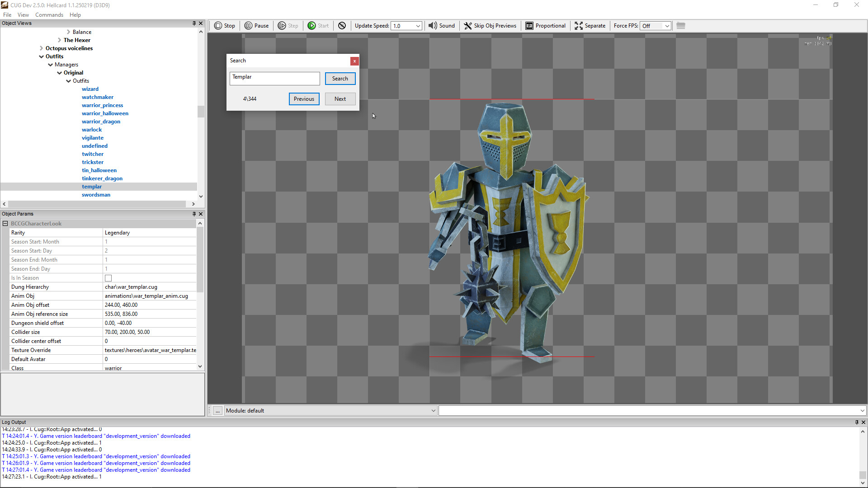868x488 pixels.
Task: Click the Next button in Search dialog
Action: coord(340,99)
